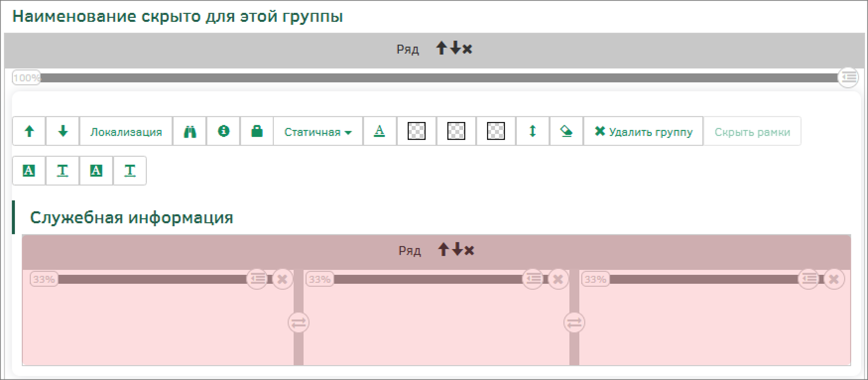
Task: Click the info circle icon
Action: pyautogui.click(x=223, y=131)
